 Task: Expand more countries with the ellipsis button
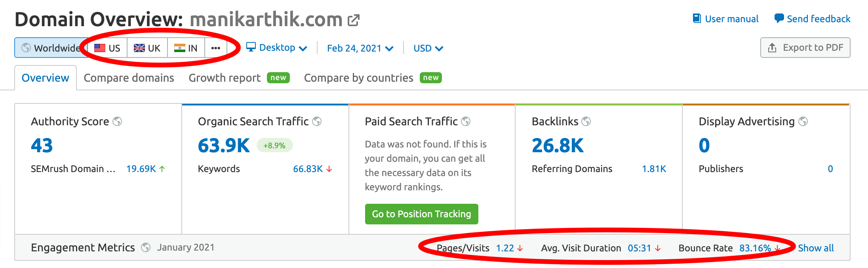(x=215, y=48)
